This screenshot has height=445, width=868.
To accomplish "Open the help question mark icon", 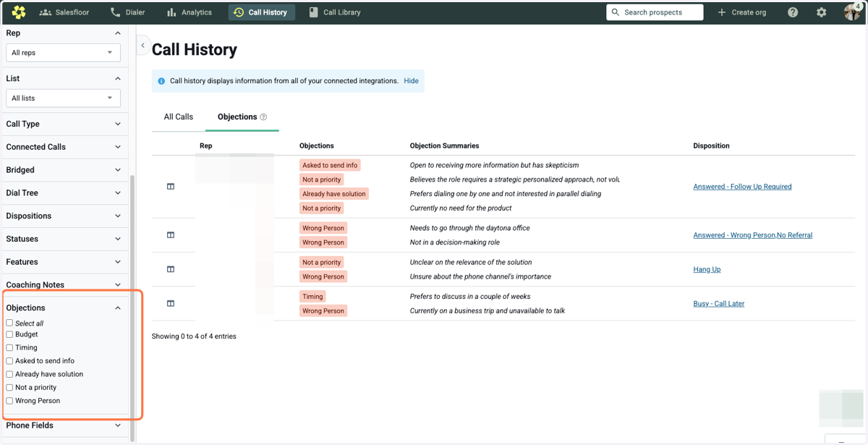I will click(793, 12).
